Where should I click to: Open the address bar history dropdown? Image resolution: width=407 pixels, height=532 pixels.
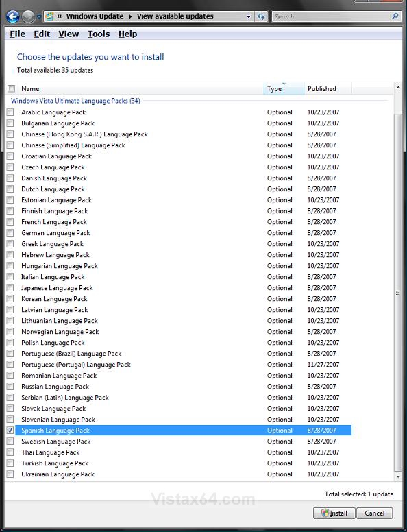[x=249, y=16]
